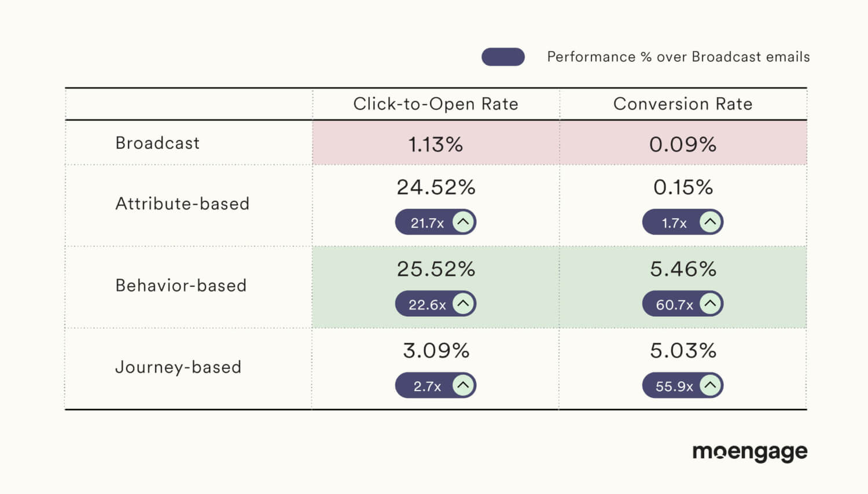Select the Click-to-Open Rate column header
868x494 pixels.
tap(436, 104)
